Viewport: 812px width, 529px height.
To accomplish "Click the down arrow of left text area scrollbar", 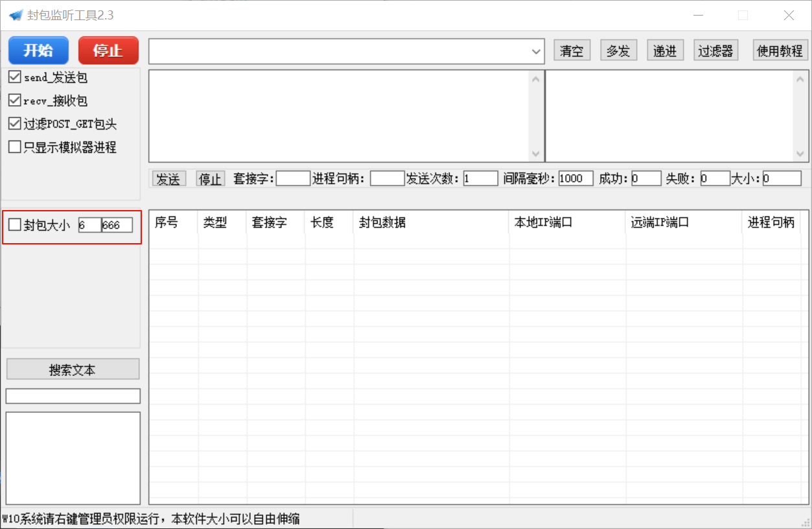I will point(536,154).
